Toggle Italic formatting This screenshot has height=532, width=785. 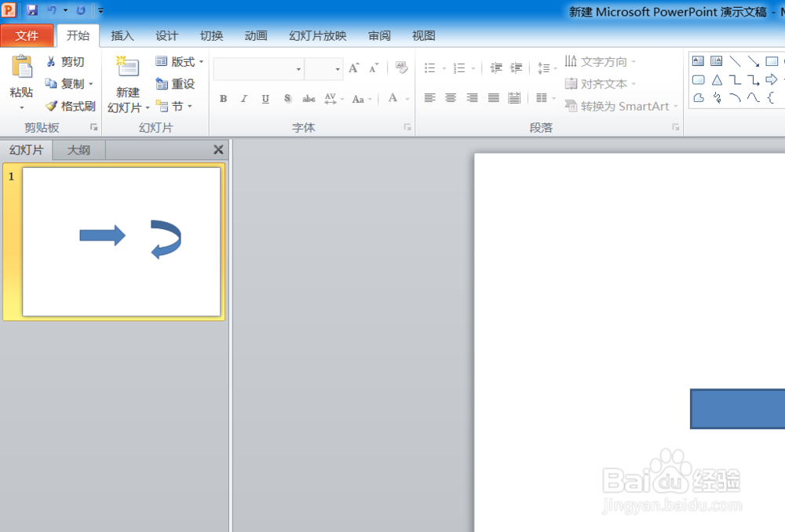click(244, 99)
